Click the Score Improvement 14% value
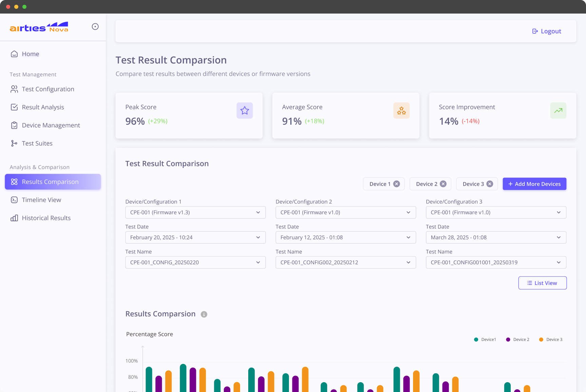This screenshot has height=392, width=586. (x=449, y=121)
